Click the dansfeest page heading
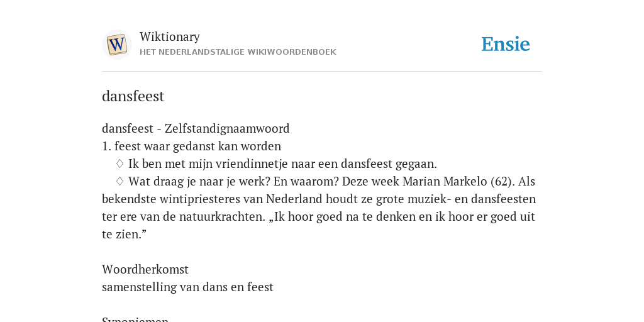644x322 pixels. click(x=133, y=96)
